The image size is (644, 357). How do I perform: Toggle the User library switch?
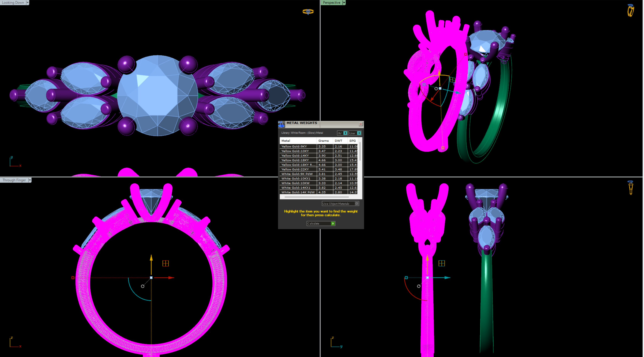[x=359, y=133]
